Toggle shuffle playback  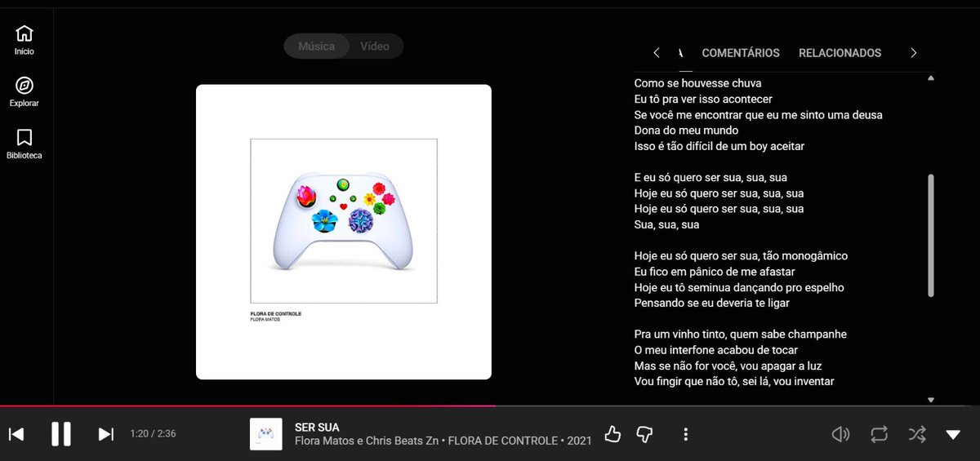coord(917,434)
